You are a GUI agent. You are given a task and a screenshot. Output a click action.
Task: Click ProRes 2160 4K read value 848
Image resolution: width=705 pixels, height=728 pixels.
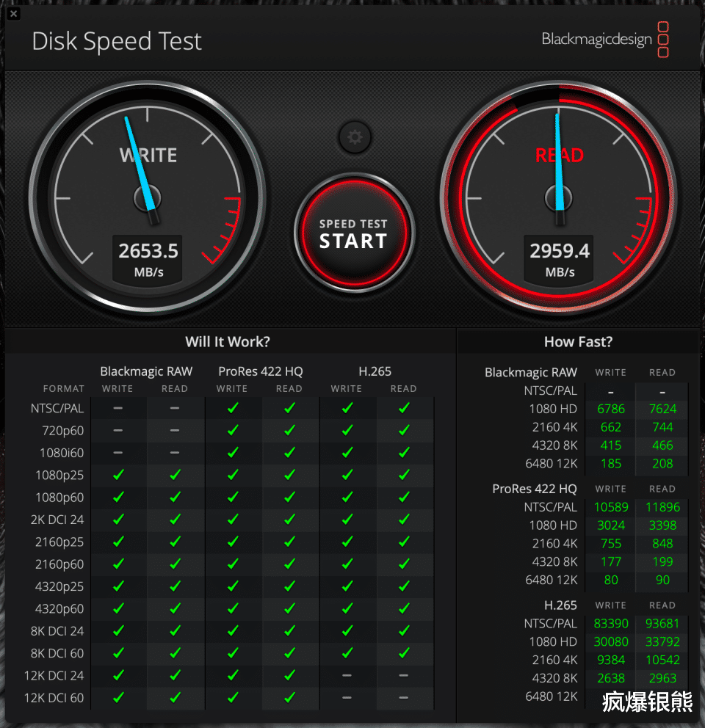[662, 544]
